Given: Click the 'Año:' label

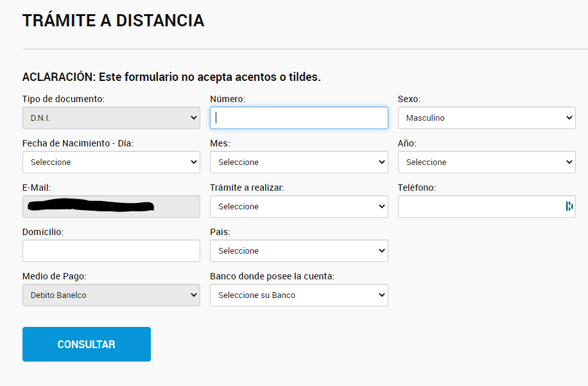Looking at the screenshot, I should [407, 143].
